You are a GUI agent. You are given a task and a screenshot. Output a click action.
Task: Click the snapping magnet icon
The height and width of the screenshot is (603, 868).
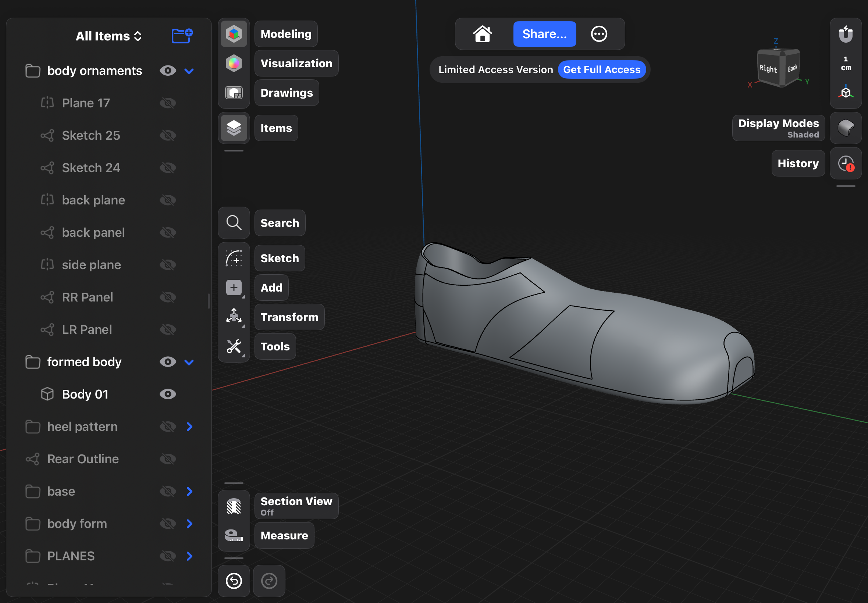coord(845,35)
